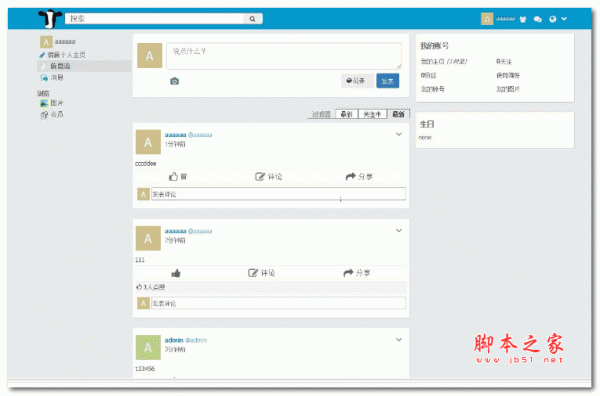Viewport: 600px width, 396px height.
Task: Click the comment box under the cccddee post
Action: tap(279, 194)
